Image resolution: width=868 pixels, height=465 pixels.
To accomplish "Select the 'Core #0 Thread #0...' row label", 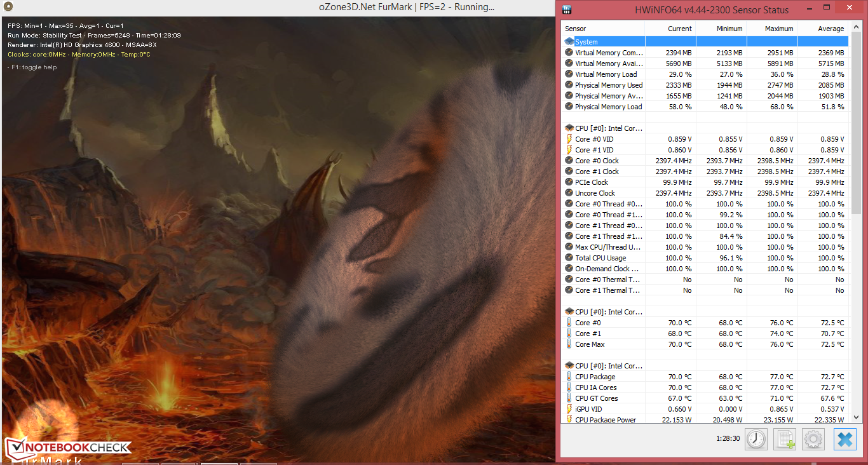I will click(609, 204).
